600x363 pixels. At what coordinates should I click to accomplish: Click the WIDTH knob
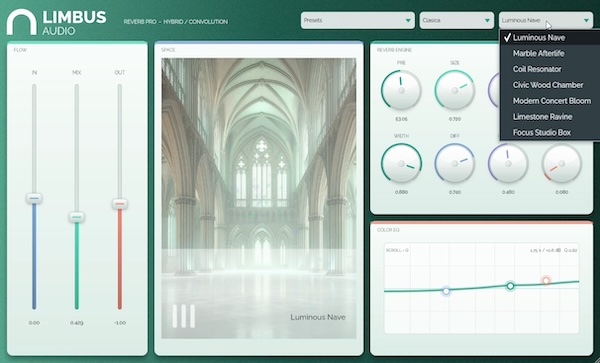[x=401, y=163]
